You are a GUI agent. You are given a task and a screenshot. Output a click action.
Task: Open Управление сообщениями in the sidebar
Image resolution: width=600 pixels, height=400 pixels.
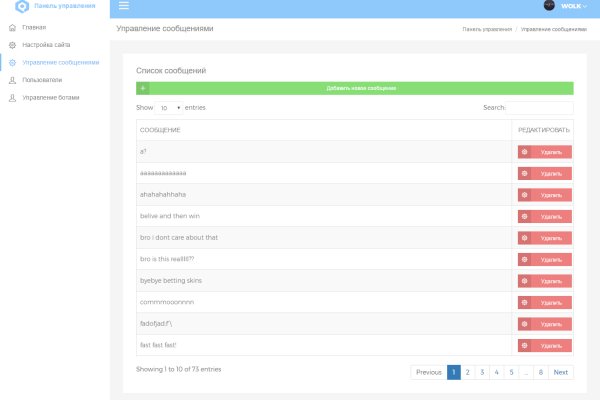tap(60, 62)
